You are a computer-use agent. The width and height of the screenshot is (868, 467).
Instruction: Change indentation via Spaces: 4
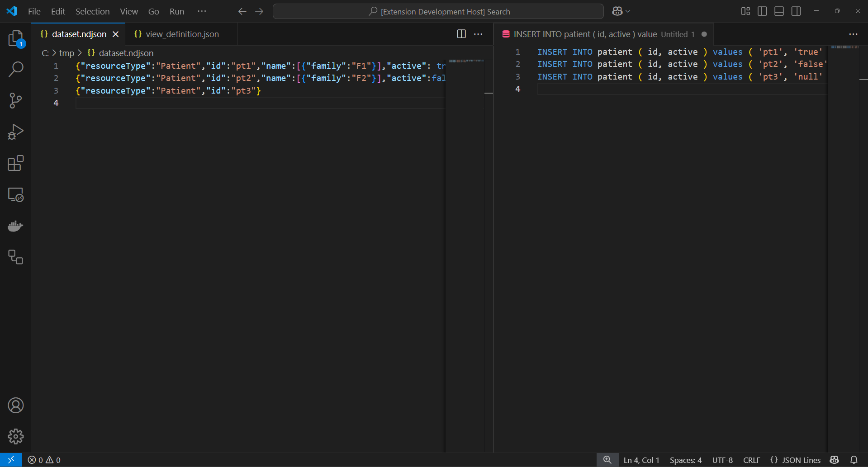tap(686, 460)
